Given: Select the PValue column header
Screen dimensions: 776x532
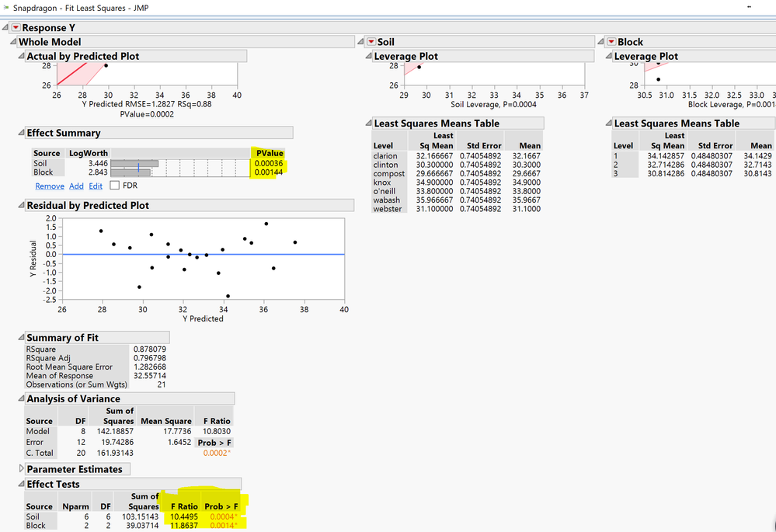Looking at the screenshot, I should [270, 153].
